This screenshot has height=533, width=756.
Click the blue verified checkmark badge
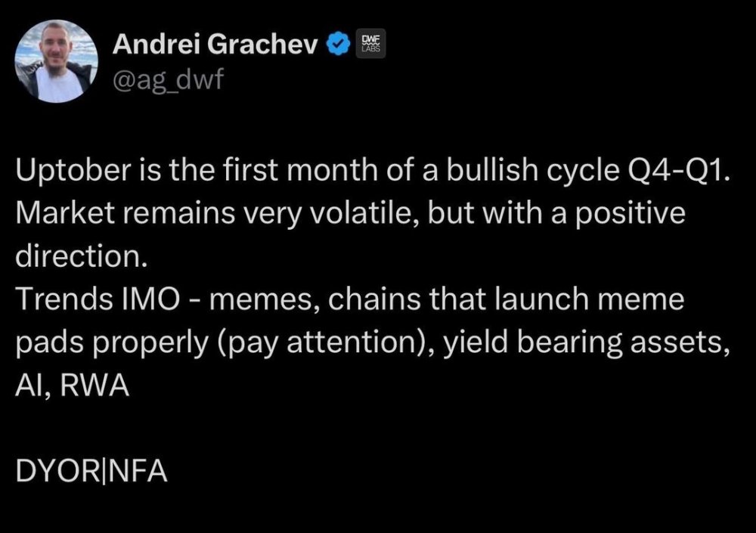coord(336,46)
